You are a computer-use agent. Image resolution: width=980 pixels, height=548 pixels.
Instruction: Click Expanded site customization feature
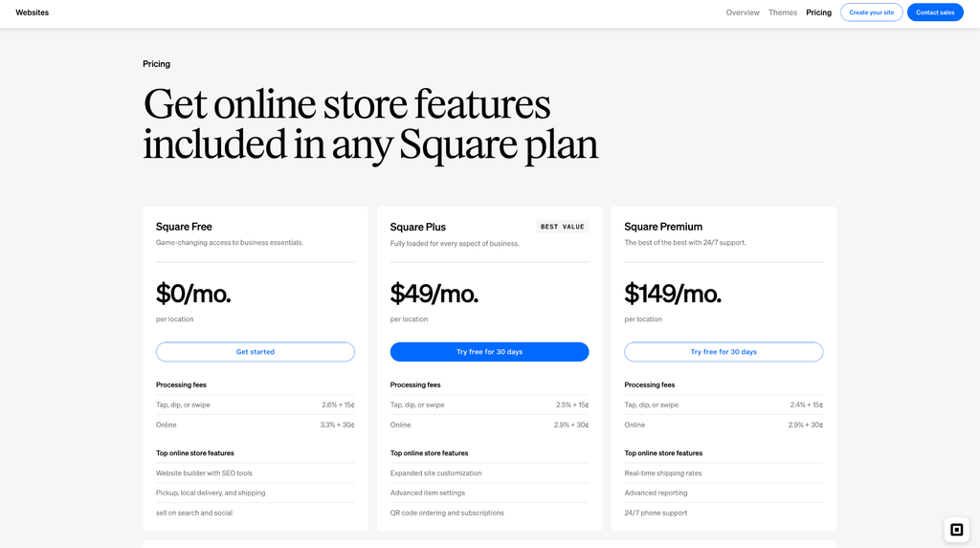click(x=435, y=473)
